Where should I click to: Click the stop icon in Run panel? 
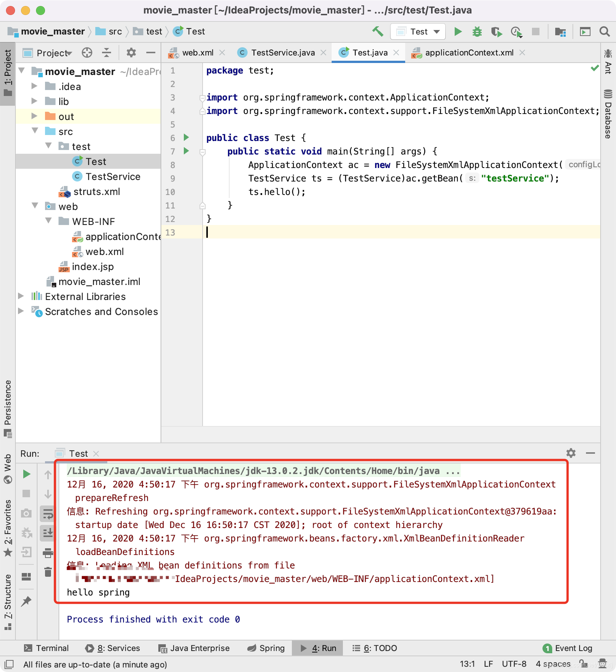(26, 493)
